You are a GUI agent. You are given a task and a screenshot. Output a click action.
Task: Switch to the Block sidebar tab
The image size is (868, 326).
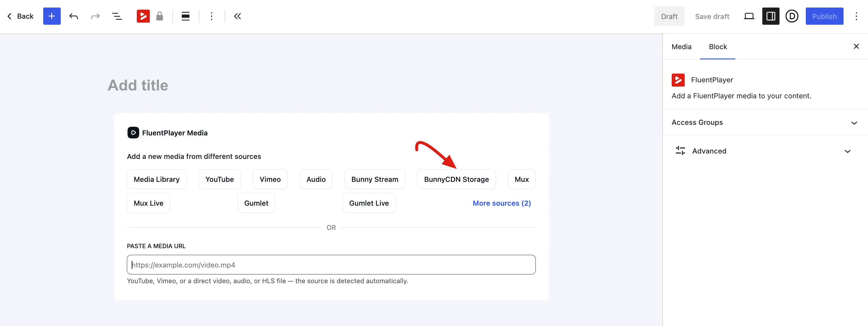click(x=718, y=47)
